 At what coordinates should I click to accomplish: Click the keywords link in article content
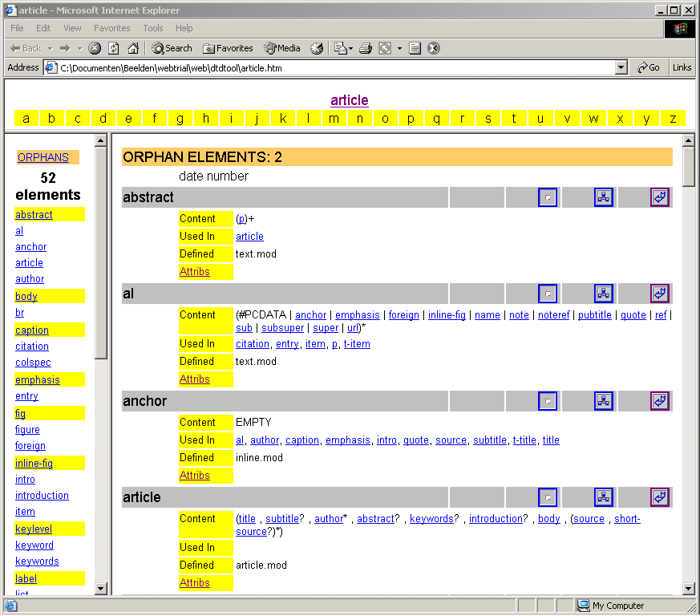[431, 519]
